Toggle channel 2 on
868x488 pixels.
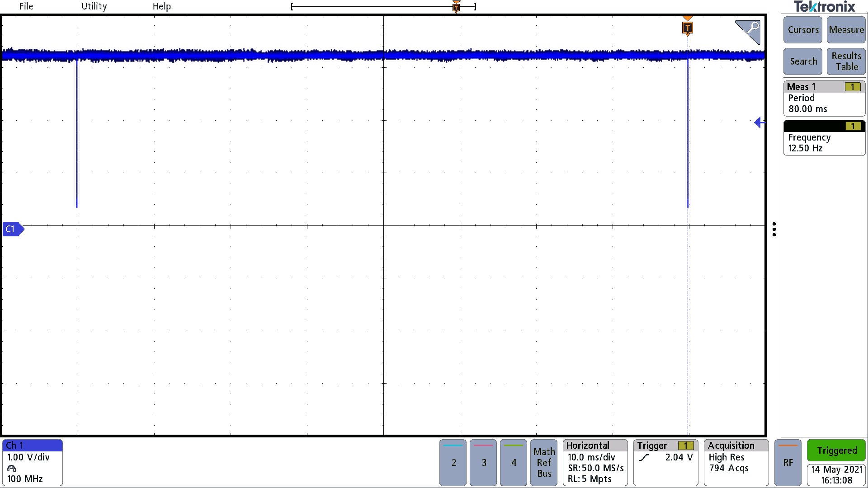[453, 462]
